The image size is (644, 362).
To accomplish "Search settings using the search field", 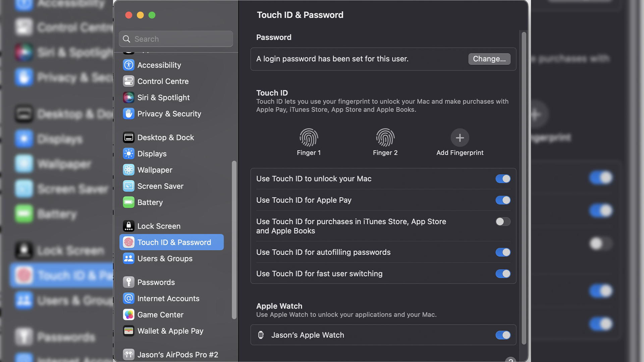I will [x=176, y=39].
